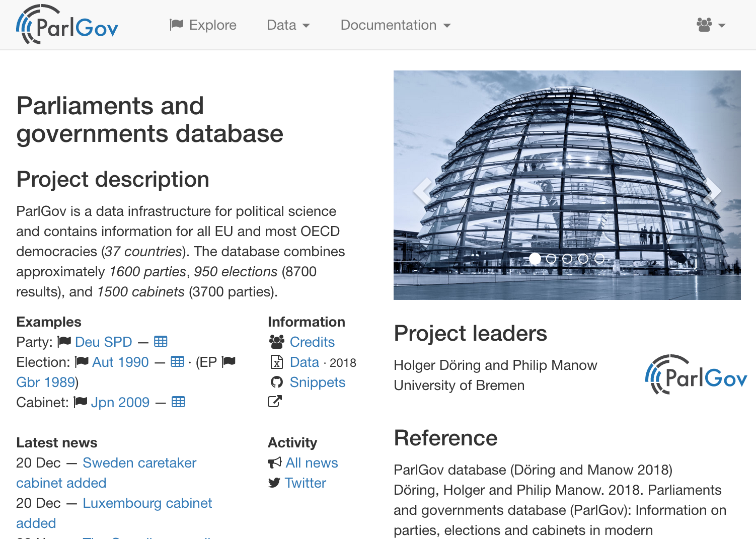
Task: Click the Reichstag dome carousel image
Action: (567, 185)
